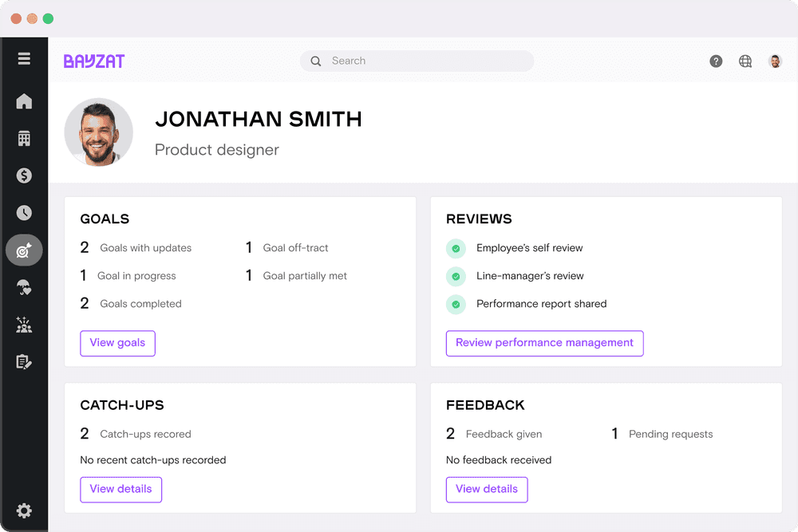
Task: Open the requests document icon
Action: point(24,361)
